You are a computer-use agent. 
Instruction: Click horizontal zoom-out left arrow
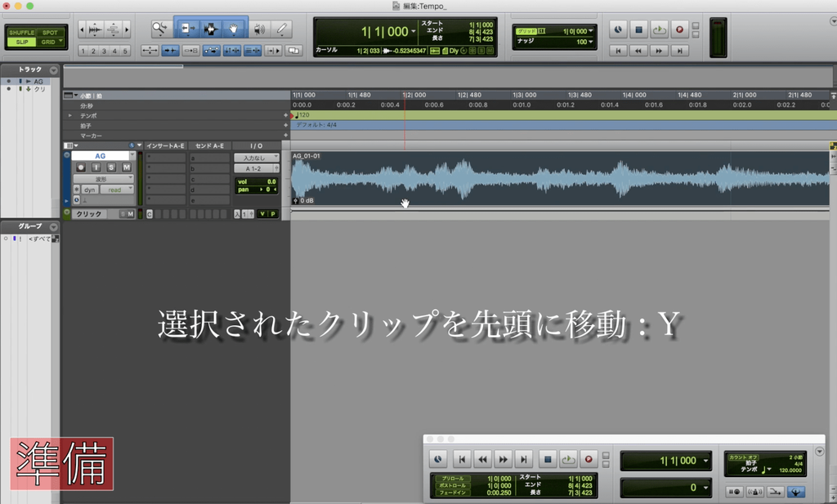pos(81,29)
